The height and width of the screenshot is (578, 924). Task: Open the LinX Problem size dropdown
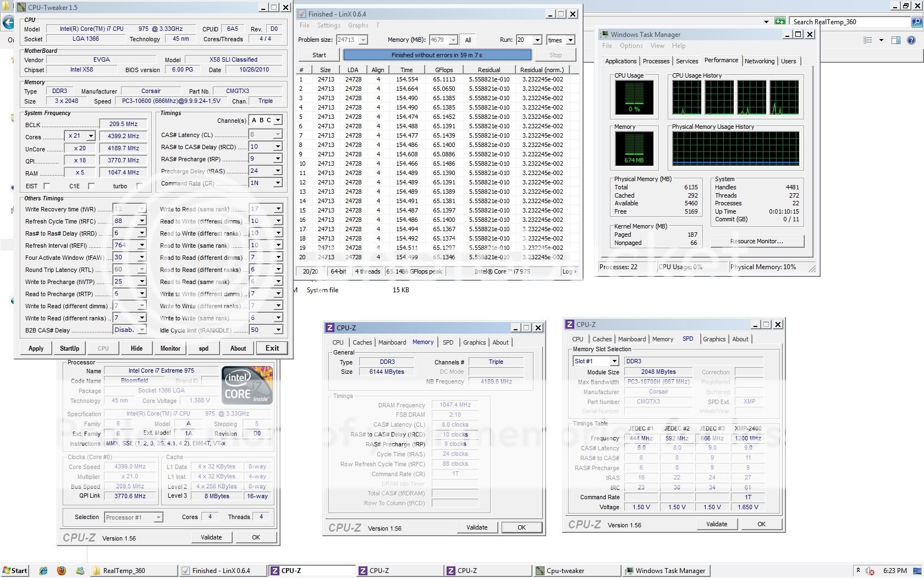363,40
